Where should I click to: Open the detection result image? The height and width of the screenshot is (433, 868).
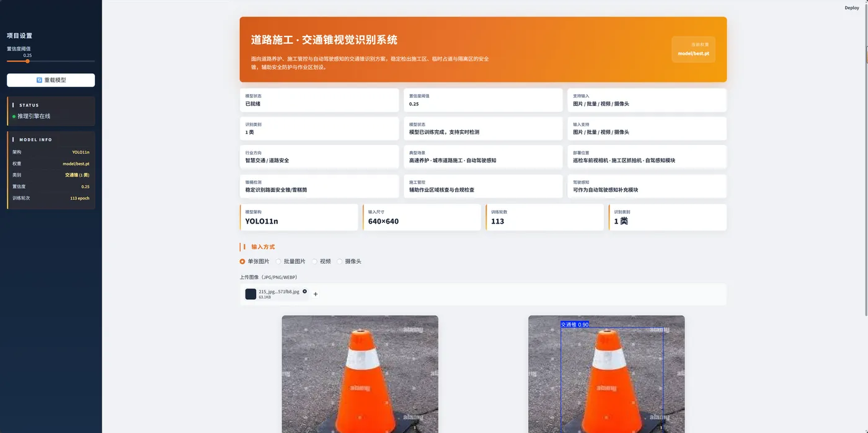[x=606, y=374]
